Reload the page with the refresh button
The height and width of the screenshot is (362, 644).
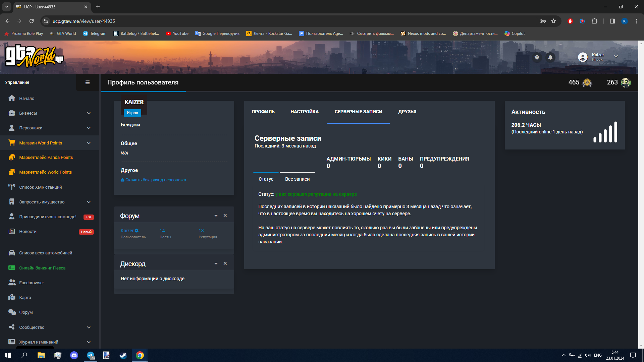(32, 21)
